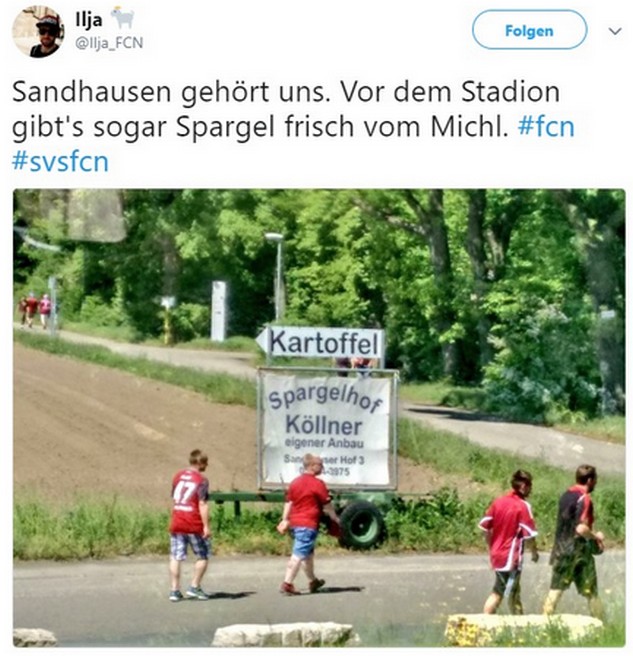Follow the user with the Folgen button

pyautogui.click(x=529, y=31)
